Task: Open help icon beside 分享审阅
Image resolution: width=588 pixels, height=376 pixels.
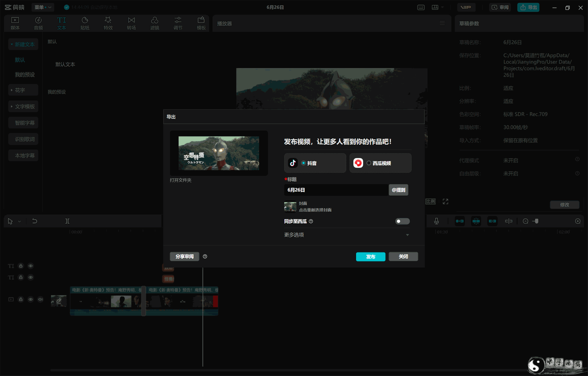Action: click(x=205, y=256)
